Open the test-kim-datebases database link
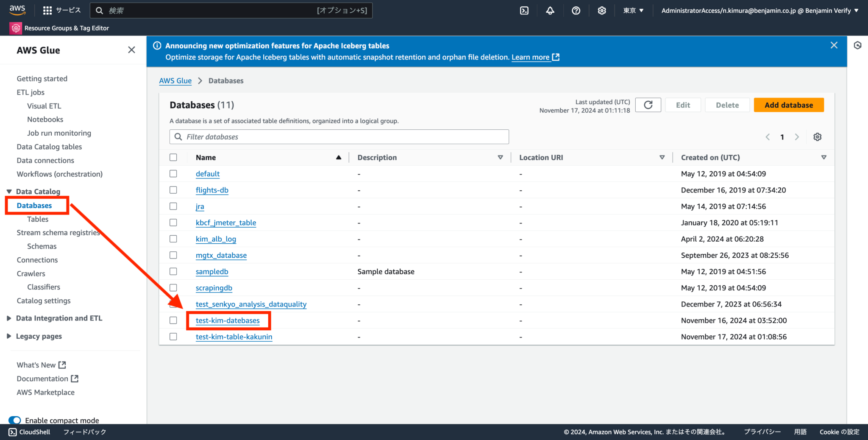Image resolution: width=868 pixels, height=440 pixels. click(x=228, y=320)
